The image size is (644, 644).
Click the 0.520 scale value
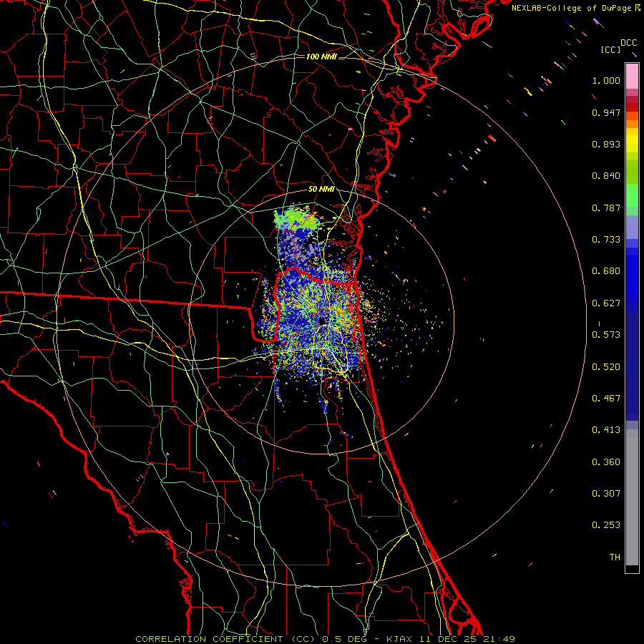pyautogui.click(x=606, y=367)
